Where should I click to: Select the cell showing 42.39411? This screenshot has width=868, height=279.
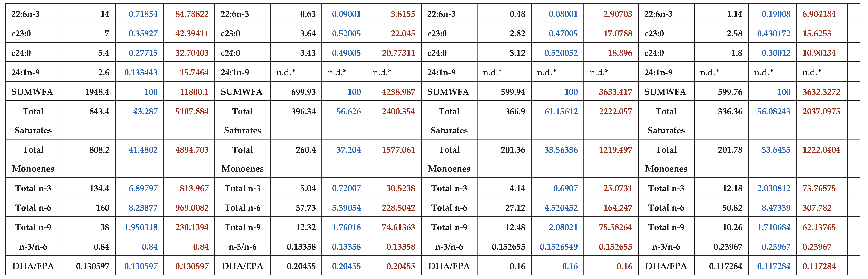(192, 33)
